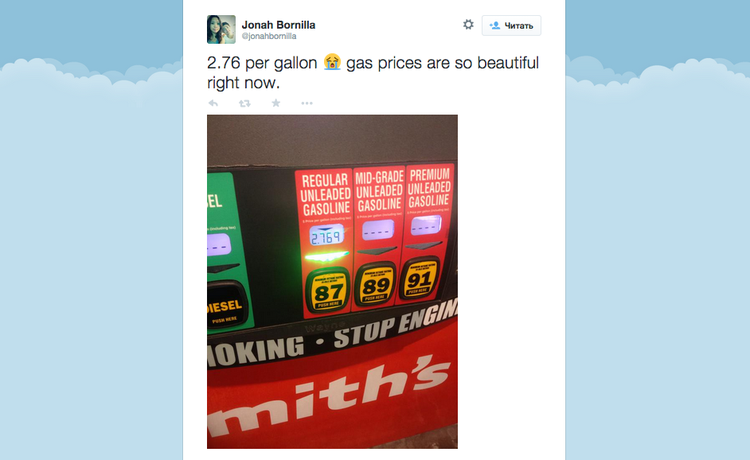Open the more options ellipsis menu
This screenshot has height=460, width=750.
(307, 103)
